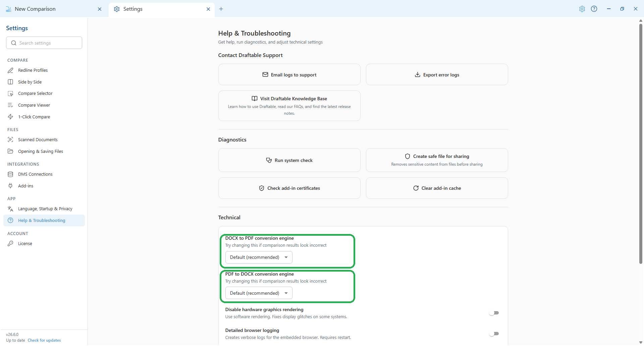Go to Scanned Documents settings
The height and width of the screenshot is (346, 644).
click(44, 140)
